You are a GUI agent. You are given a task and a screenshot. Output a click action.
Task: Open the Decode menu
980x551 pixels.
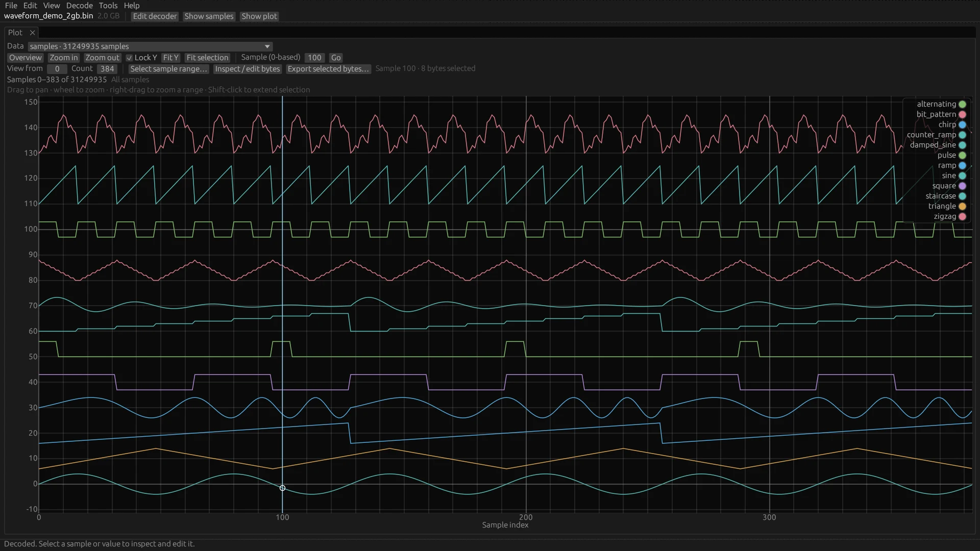pos(80,6)
